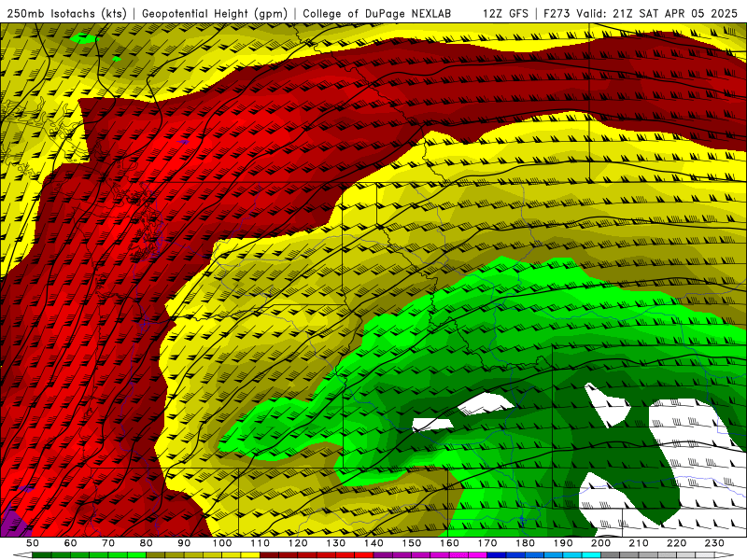The width and height of the screenshot is (747, 560).
Task: Select the cyan swatch just before gray
Action: point(591,555)
